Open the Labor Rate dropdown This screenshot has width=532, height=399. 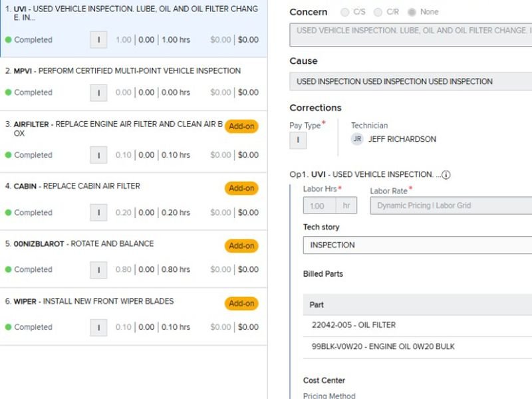click(x=451, y=205)
